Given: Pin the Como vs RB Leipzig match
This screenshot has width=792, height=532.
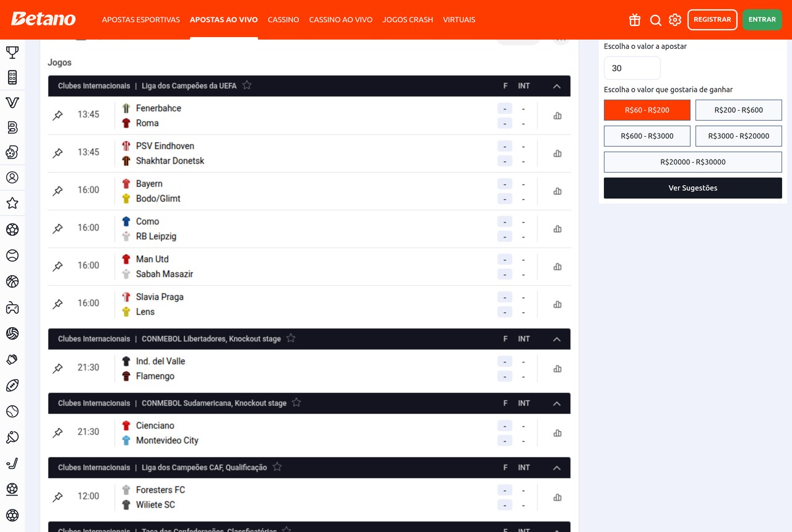Looking at the screenshot, I should click(58, 229).
